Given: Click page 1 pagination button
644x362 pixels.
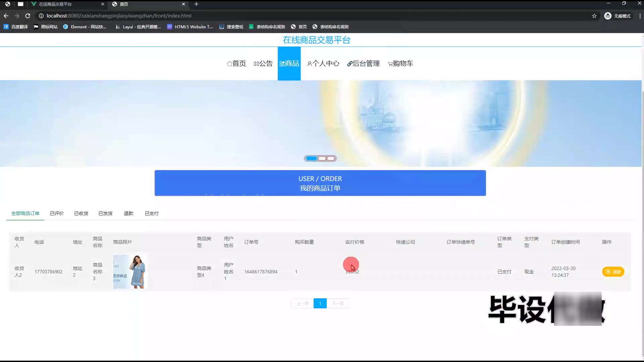Looking at the screenshot, I should point(320,303).
